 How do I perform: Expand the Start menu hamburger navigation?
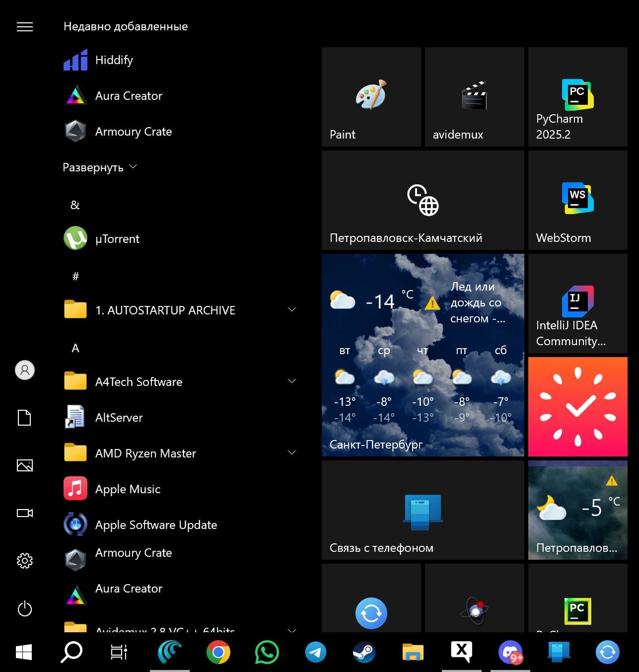(x=25, y=27)
